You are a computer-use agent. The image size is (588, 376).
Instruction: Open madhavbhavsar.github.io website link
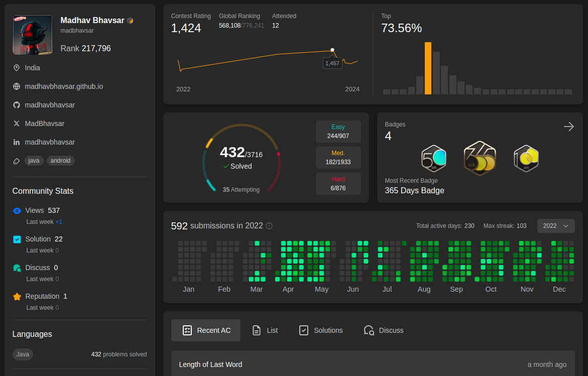64,86
